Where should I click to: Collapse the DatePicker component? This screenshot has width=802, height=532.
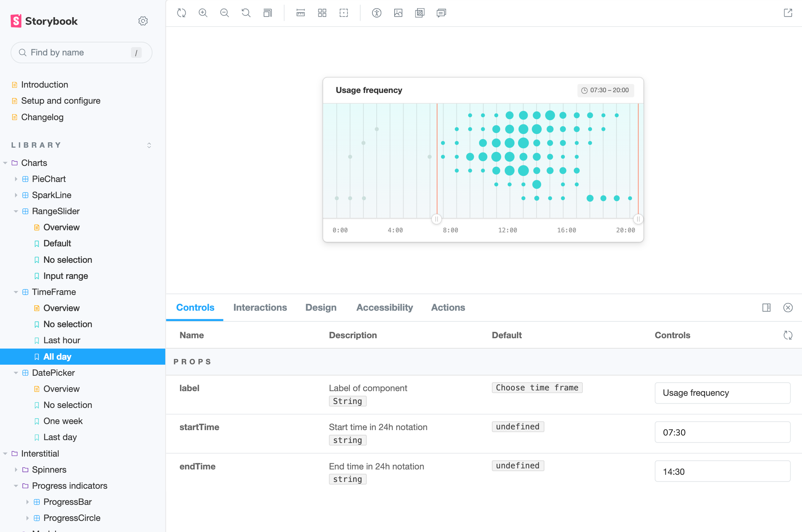point(53,373)
